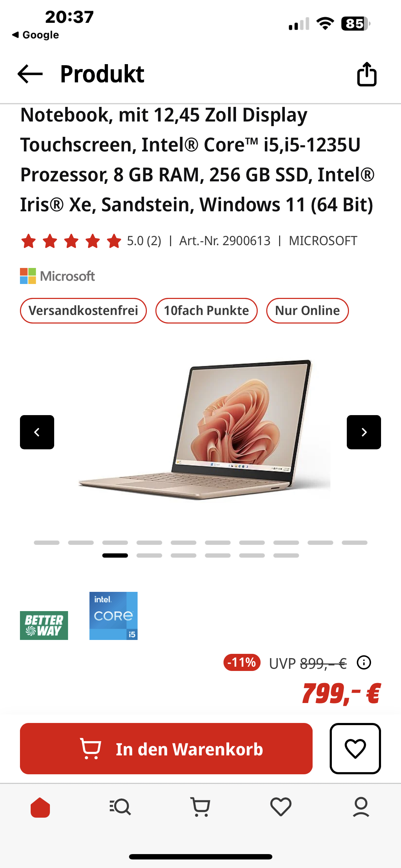This screenshot has height=868, width=401.
Task: Tap the Nur Online badge
Action: pyautogui.click(x=308, y=311)
